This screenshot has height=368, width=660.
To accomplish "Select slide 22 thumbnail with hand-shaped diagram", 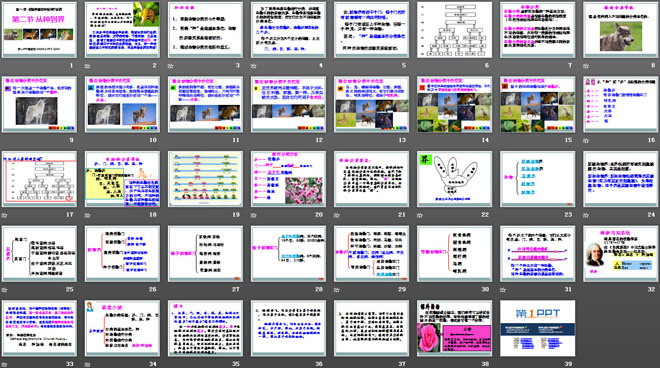I will [455, 179].
